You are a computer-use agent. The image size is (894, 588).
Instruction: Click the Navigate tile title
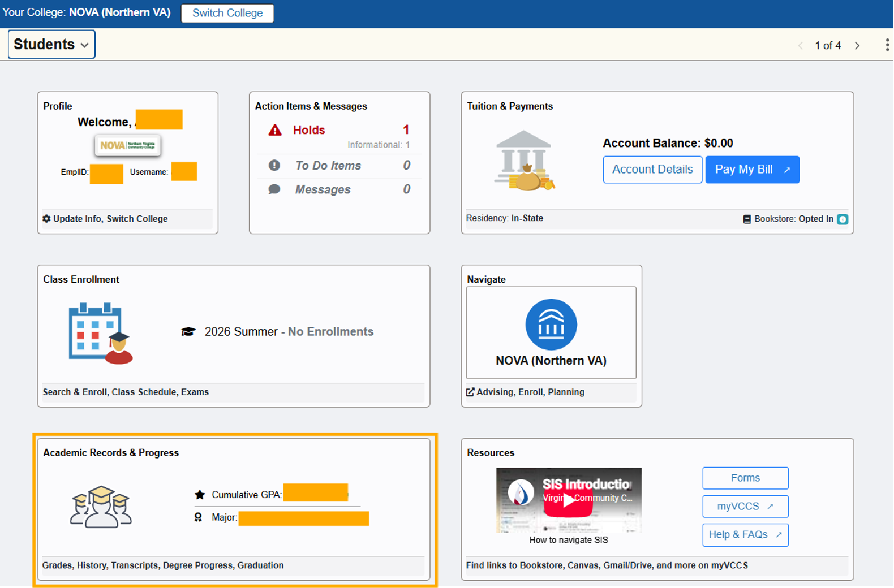[x=486, y=279]
